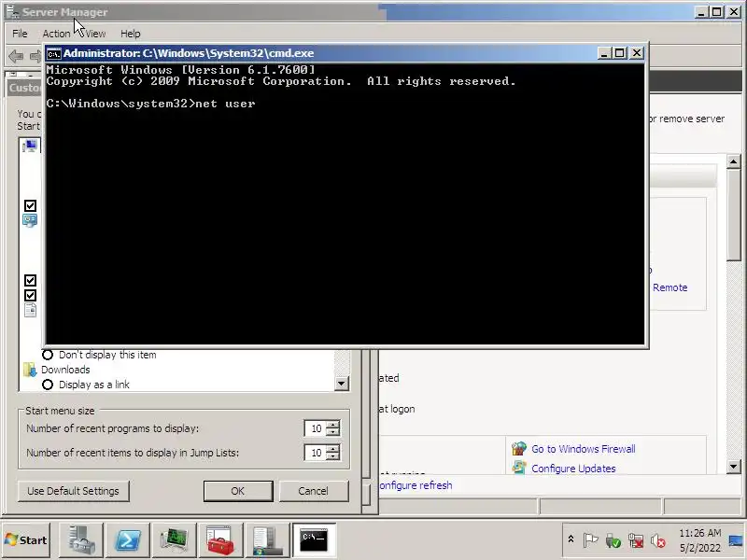Increase recent items shown in Jump Lists
The height and width of the screenshot is (560, 747).
coord(333,449)
